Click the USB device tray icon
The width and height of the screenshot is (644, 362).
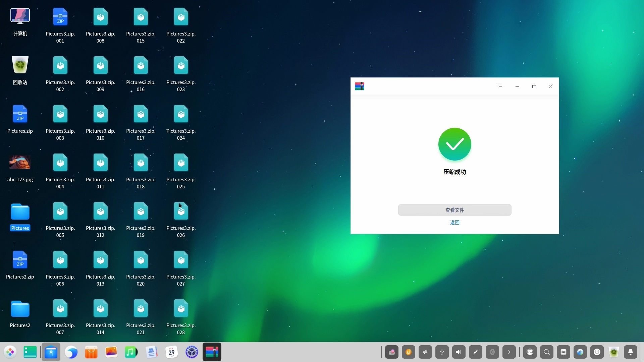click(442, 352)
